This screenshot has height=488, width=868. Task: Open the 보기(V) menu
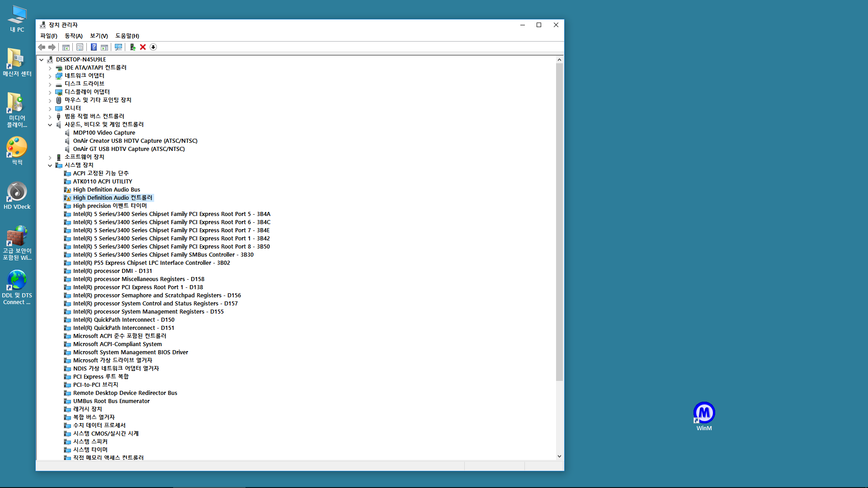pyautogui.click(x=99, y=36)
